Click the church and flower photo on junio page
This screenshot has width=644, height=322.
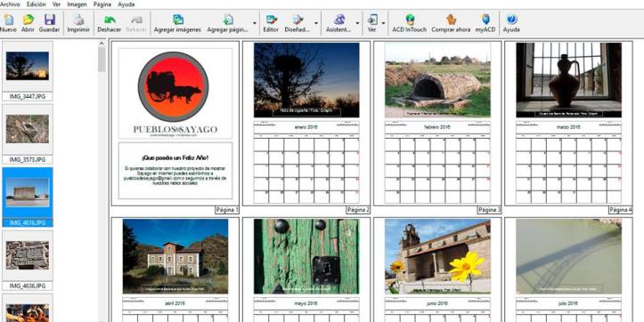pyautogui.click(x=437, y=256)
